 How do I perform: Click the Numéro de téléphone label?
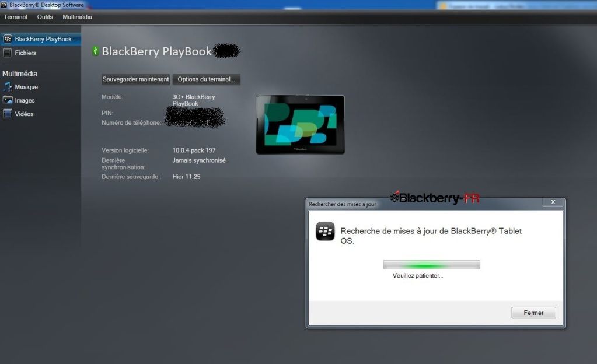(x=131, y=123)
